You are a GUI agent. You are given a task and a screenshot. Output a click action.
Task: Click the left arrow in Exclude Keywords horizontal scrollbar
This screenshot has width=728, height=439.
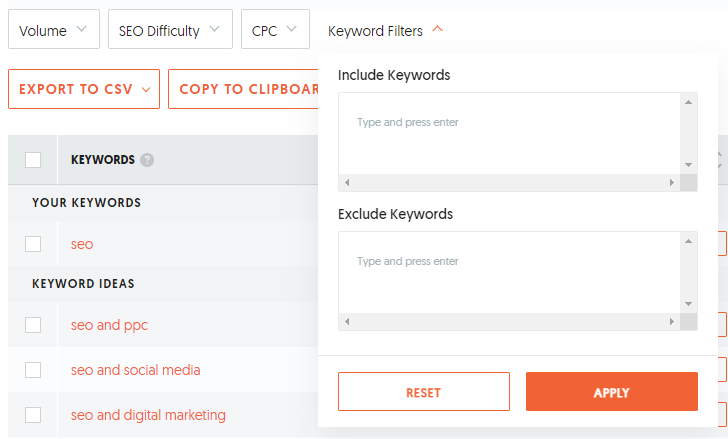(x=347, y=321)
